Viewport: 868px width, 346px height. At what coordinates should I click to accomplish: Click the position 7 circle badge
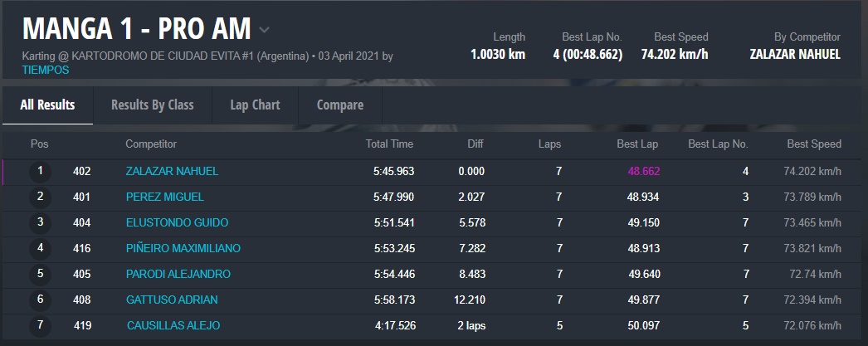40,325
